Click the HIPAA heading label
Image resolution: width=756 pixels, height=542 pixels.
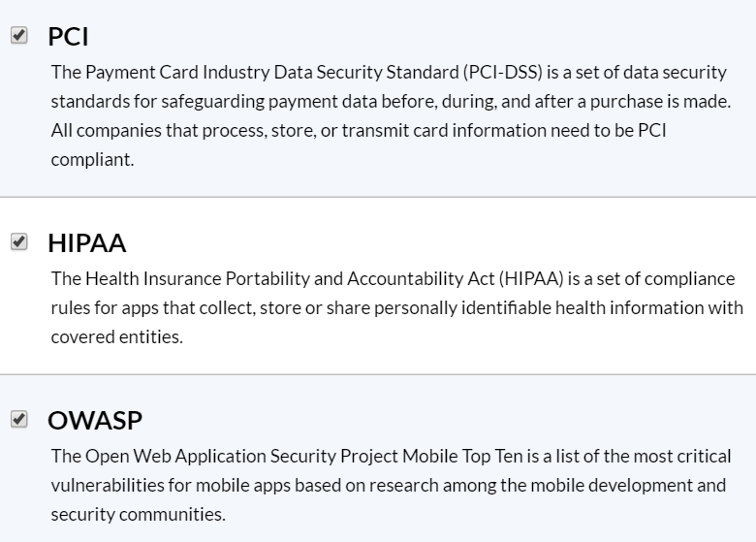tap(87, 242)
